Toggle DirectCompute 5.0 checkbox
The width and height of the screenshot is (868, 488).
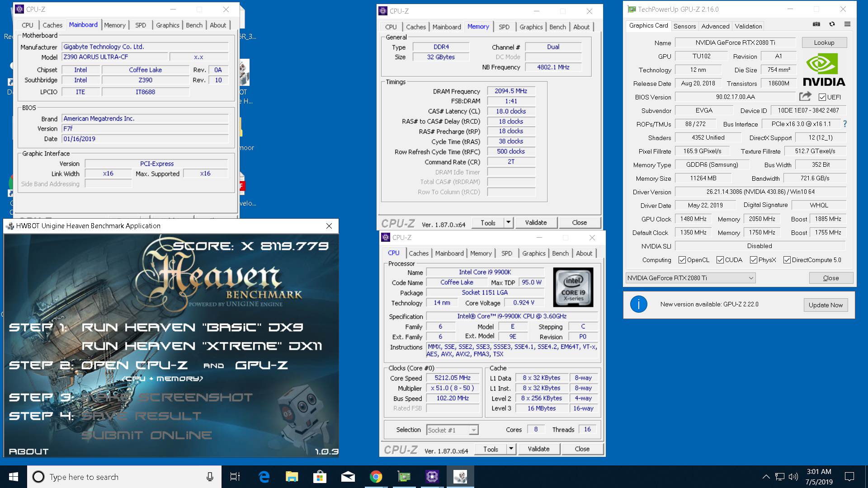tap(787, 260)
